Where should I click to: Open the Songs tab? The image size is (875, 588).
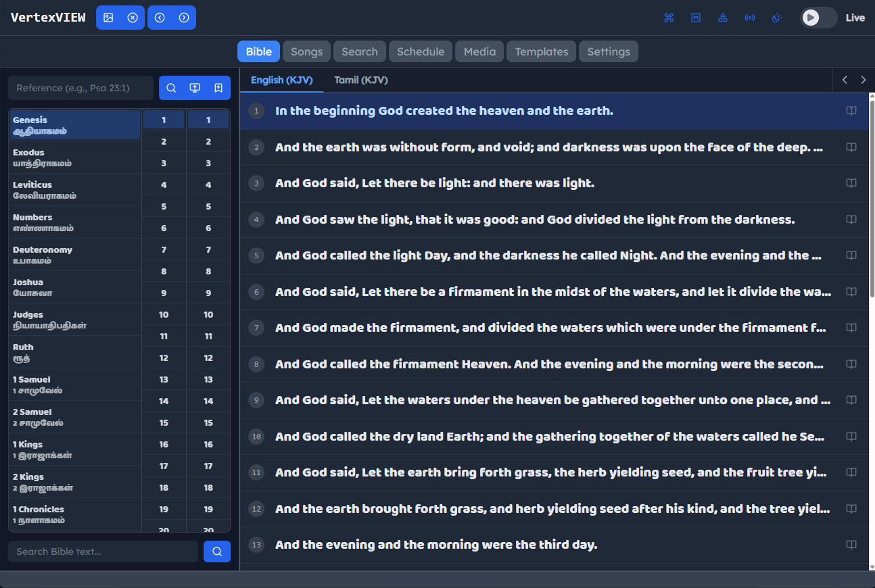coord(307,51)
